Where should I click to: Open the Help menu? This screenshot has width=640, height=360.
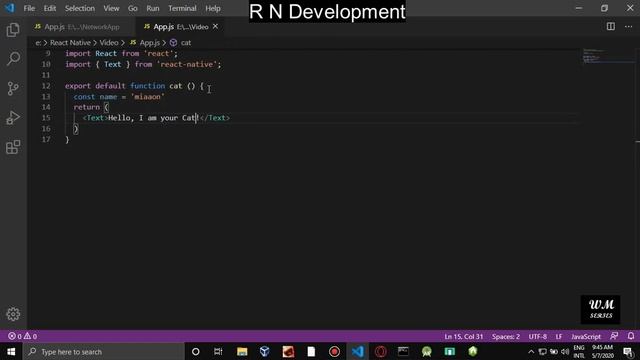(213, 8)
